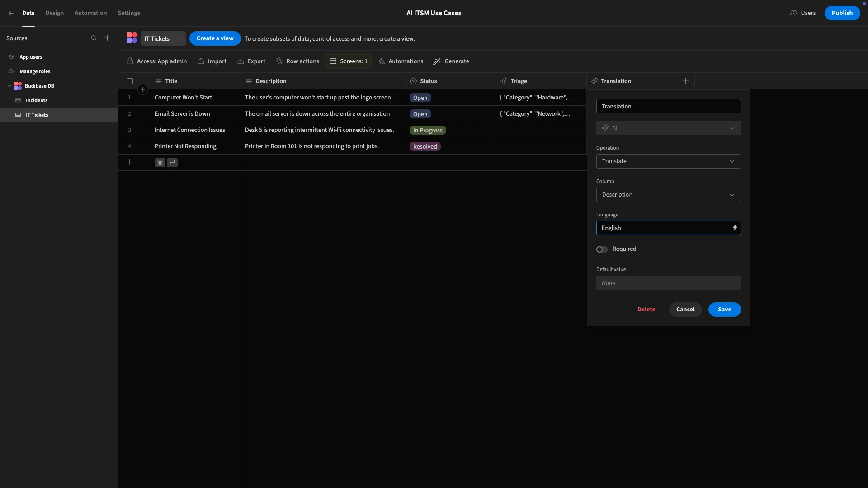The height and width of the screenshot is (488, 868).
Task: Click the Budibase DB logo icon
Action: tap(18, 86)
